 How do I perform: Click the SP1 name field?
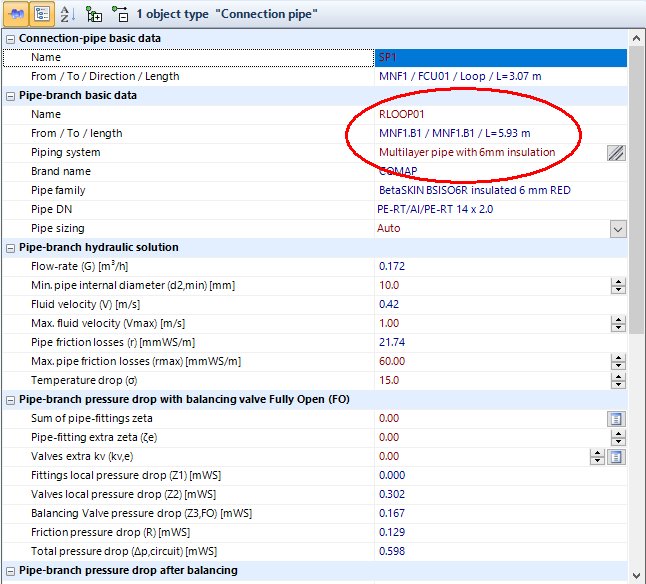pyautogui.click(x=500, y=58)
